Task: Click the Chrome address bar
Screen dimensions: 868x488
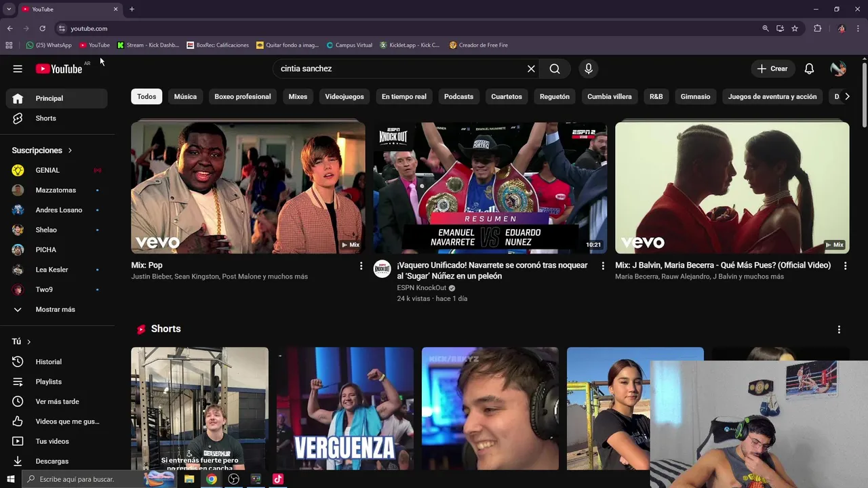Action: [x=407, y=28]
